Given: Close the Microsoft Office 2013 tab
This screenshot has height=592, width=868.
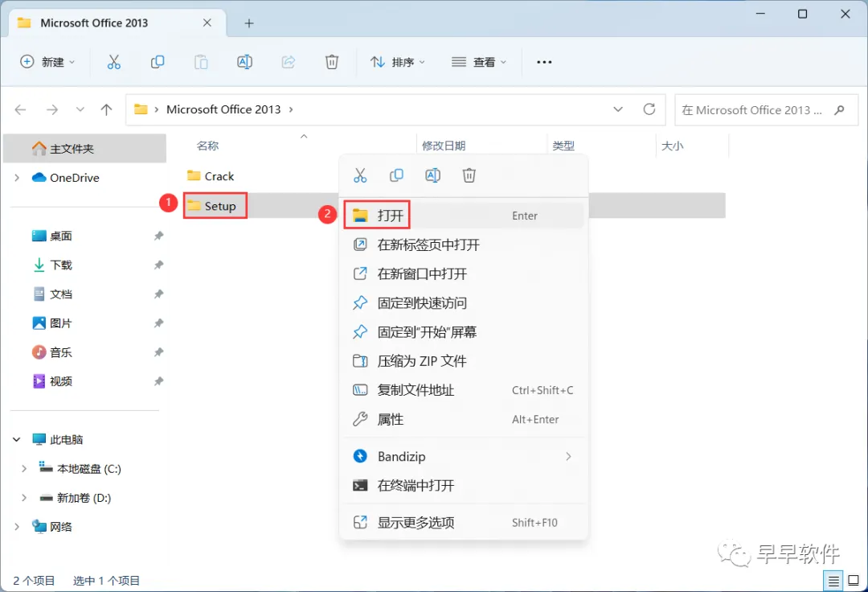Looking at the screenshot, I should (x=207, y=23).
